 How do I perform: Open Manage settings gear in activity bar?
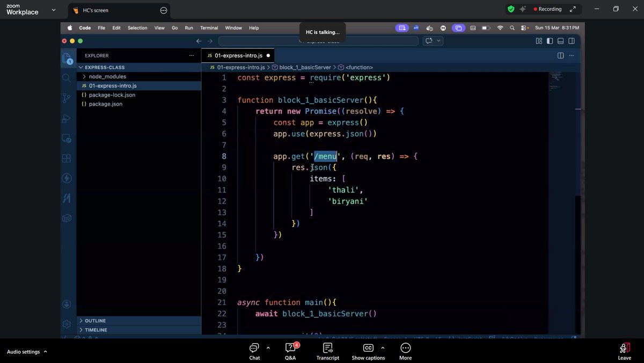coord(67,324)
